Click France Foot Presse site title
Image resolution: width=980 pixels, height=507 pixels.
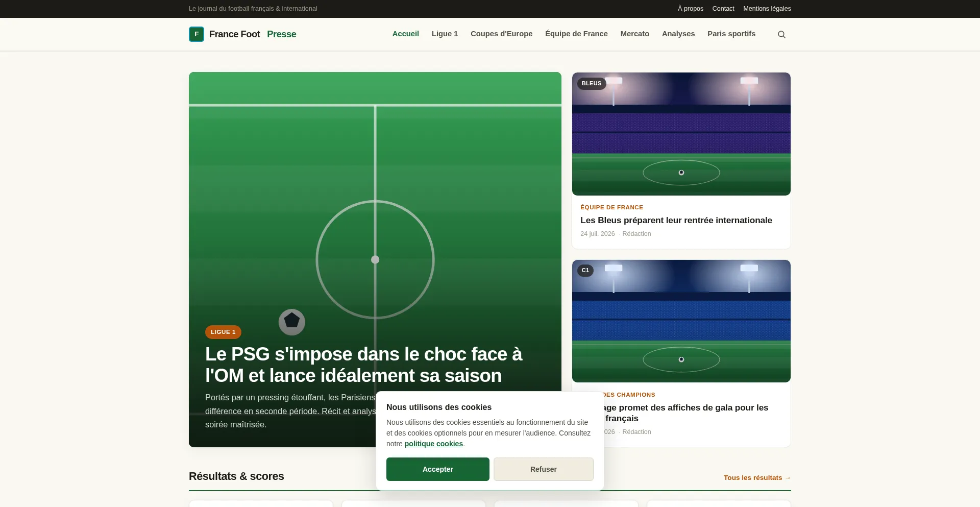253,34
